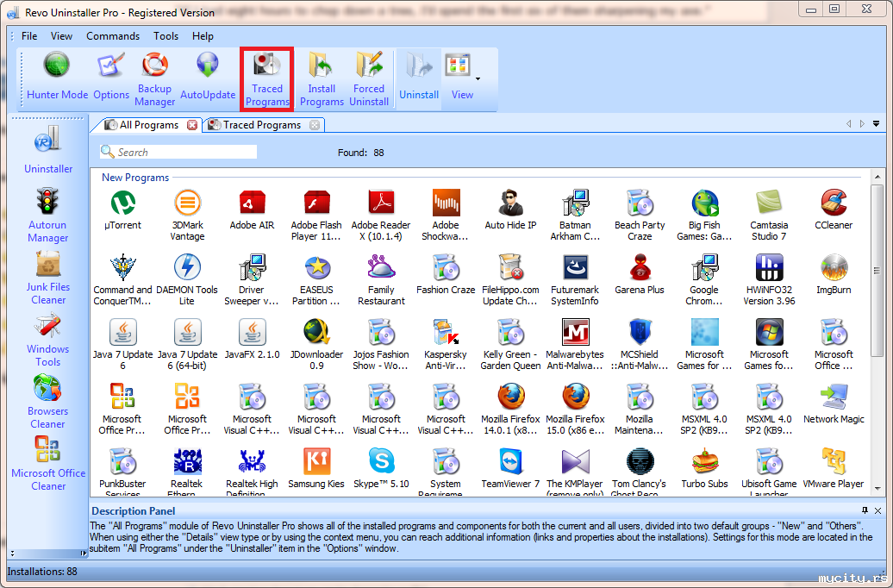893x588 pixels.
Task: Select DAEMON Tools Lite
Action: (x=187, y=279)
